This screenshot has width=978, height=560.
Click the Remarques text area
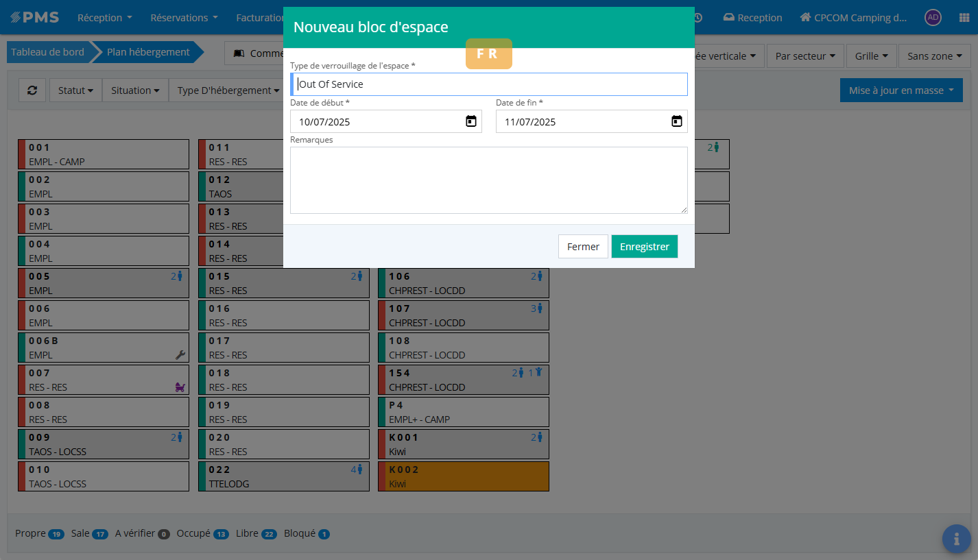click(488, 180)
